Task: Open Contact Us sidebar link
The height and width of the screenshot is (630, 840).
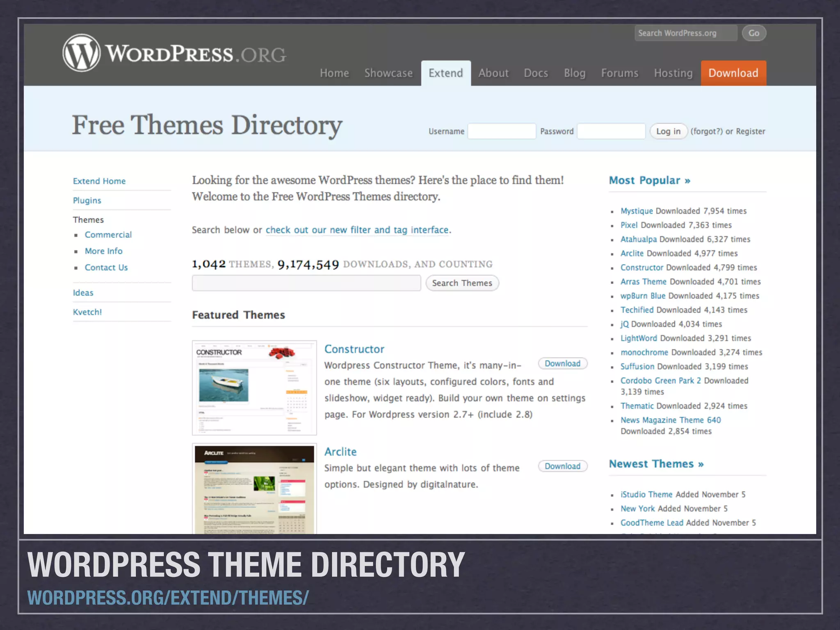Action: (x=106, y=267)
